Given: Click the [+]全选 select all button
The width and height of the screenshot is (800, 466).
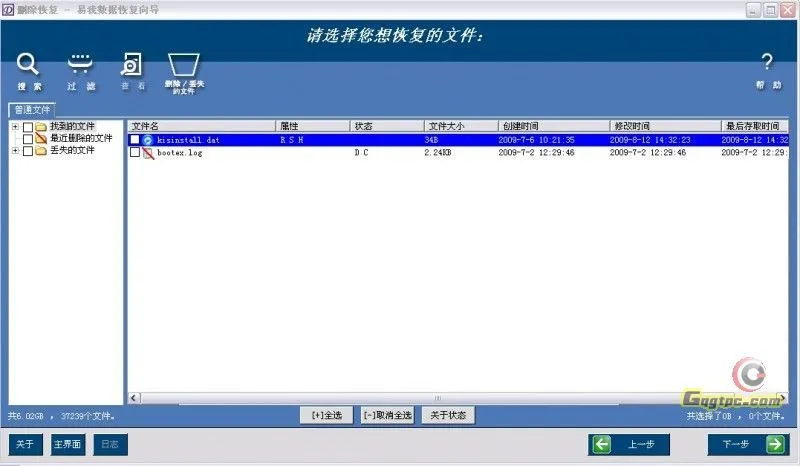Looking at the screenshot, I should coord(327,415).
